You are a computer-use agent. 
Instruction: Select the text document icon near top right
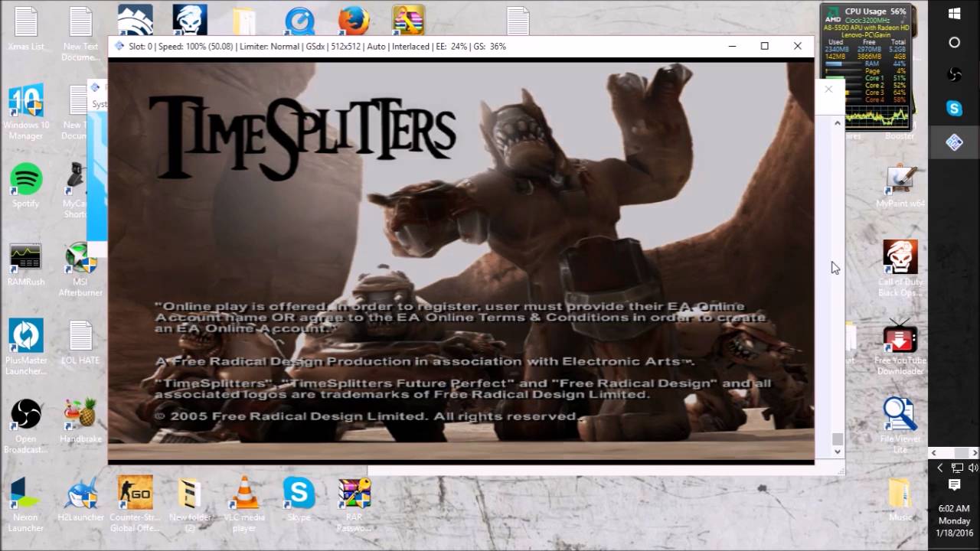coord(518,21)
